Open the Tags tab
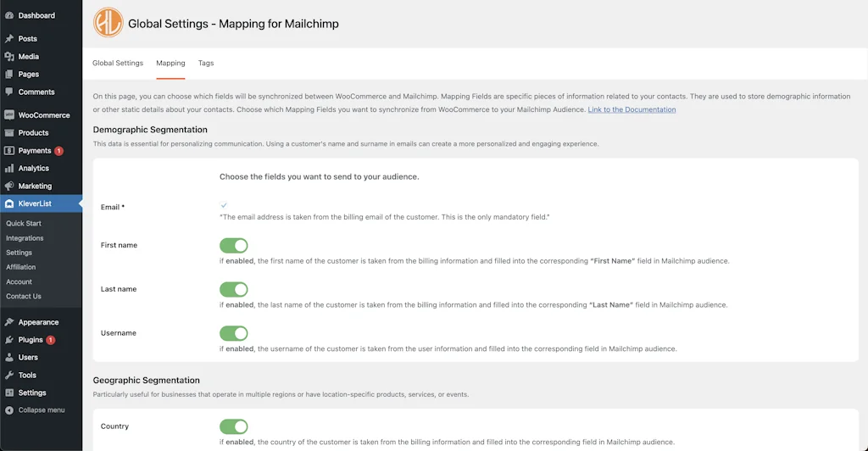Screen dimensions: 868x451 pos(206,63)
